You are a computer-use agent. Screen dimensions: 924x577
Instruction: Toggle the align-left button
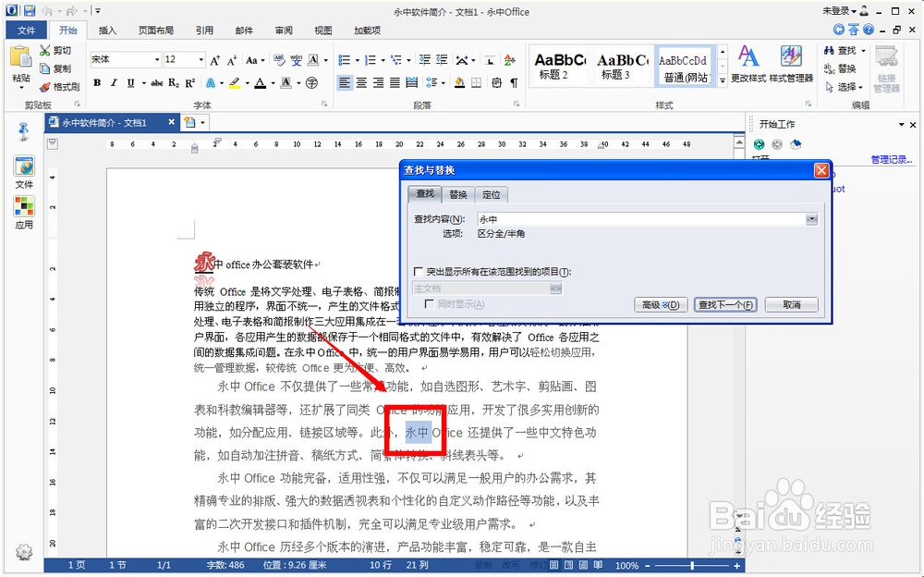coord(344,83)
